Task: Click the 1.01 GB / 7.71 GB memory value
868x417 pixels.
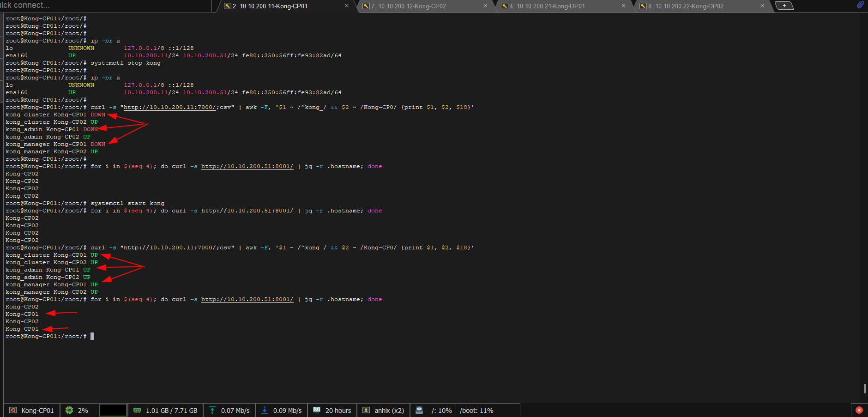Action: tap(172, 411)
